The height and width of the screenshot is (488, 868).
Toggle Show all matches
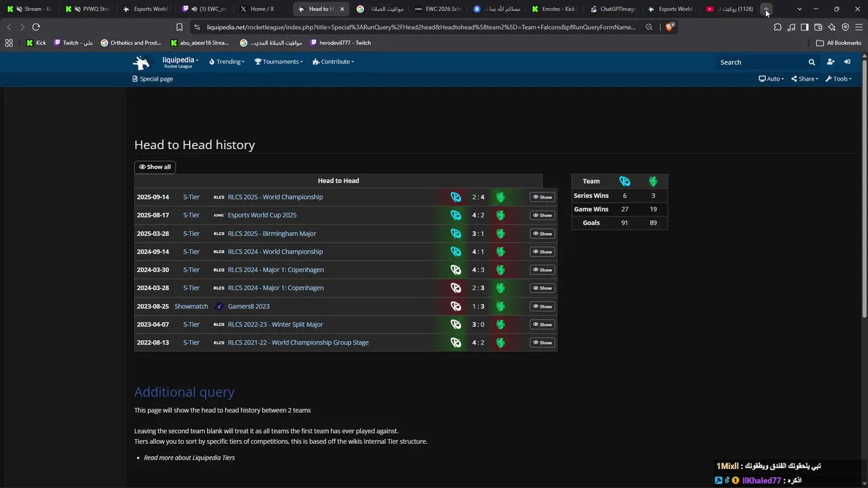[155, 167]
